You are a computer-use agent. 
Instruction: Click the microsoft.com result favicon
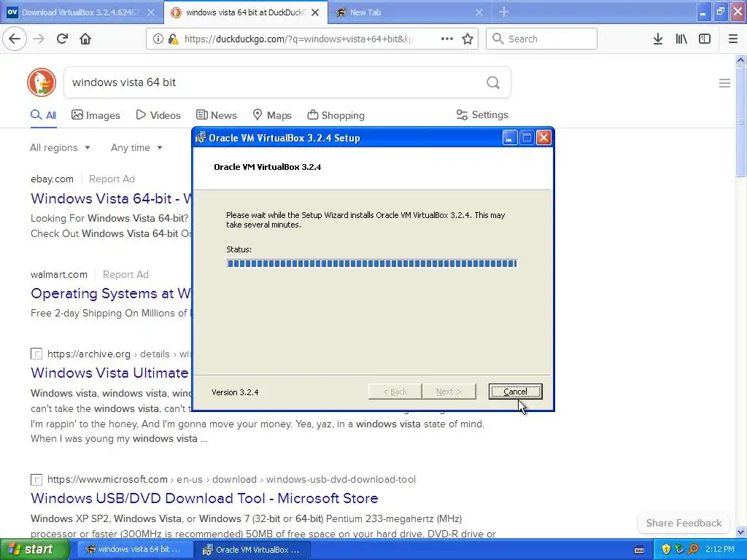click(x=36, y=480)
